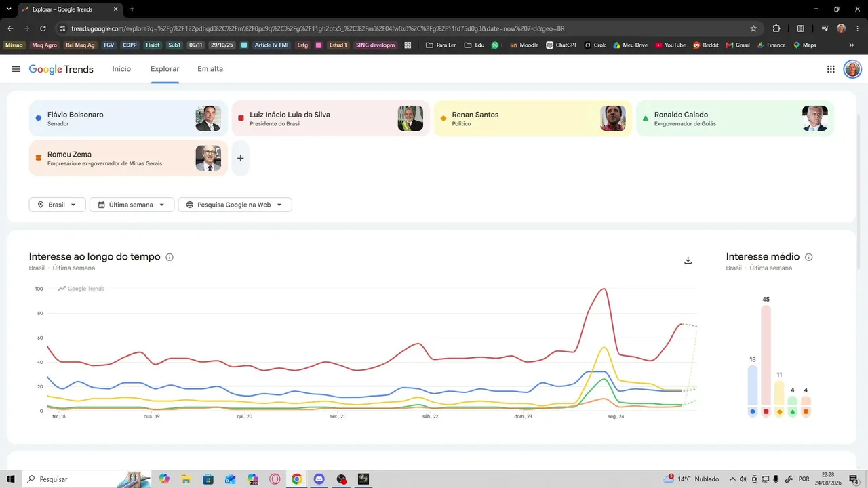Screen dimensions: 868x488
Task: Open the Google Trends main hamburger menu
Action: pyautogui.click(x=16, y=69)
